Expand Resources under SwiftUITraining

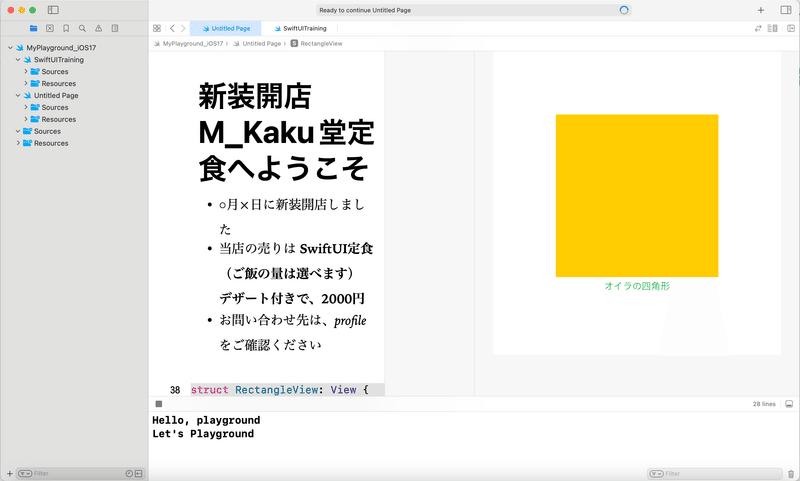[26, 84]
